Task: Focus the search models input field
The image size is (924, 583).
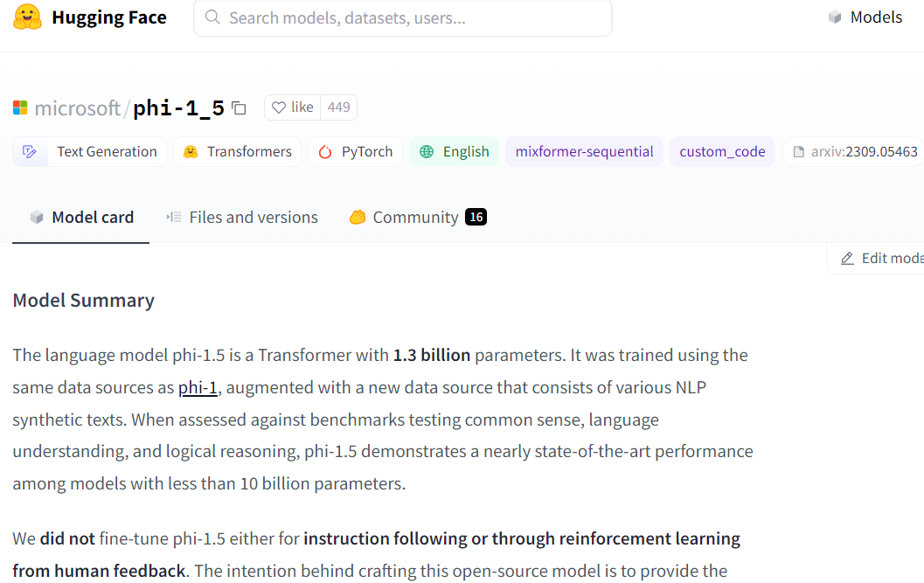Action: point(411,17)
